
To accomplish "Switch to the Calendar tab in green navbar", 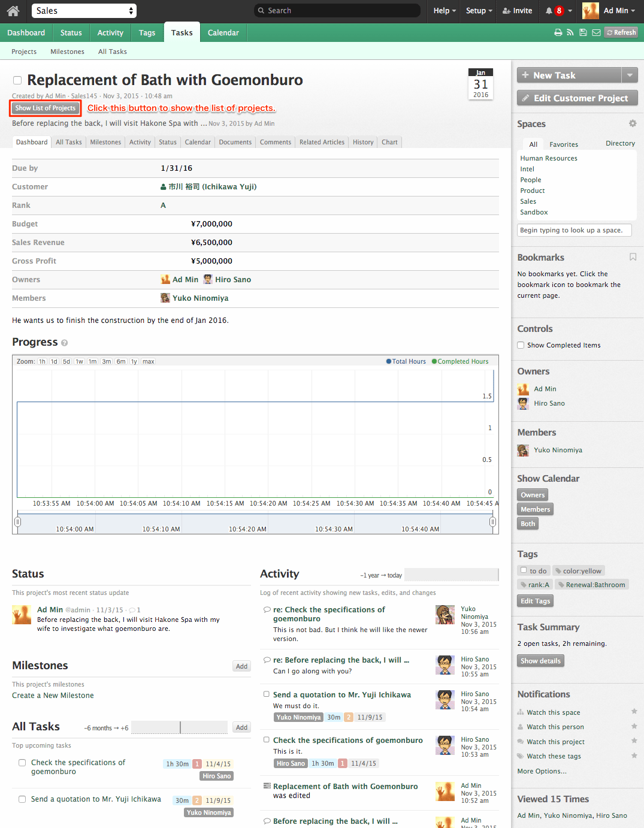I will coord(223,33).
